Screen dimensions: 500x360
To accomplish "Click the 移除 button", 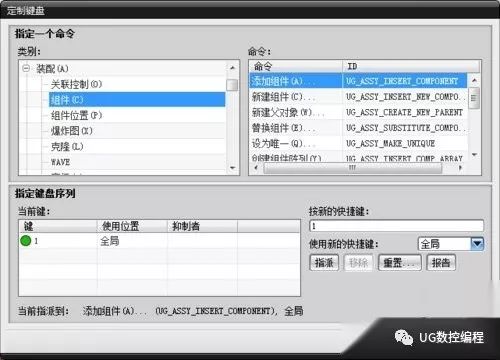I will [x=358, y=263].
